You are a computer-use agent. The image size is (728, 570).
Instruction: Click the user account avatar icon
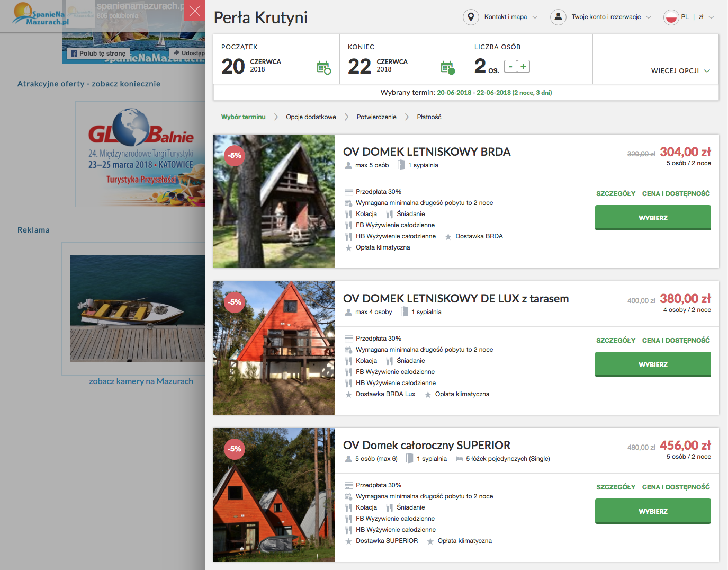[x=558, y=17]
